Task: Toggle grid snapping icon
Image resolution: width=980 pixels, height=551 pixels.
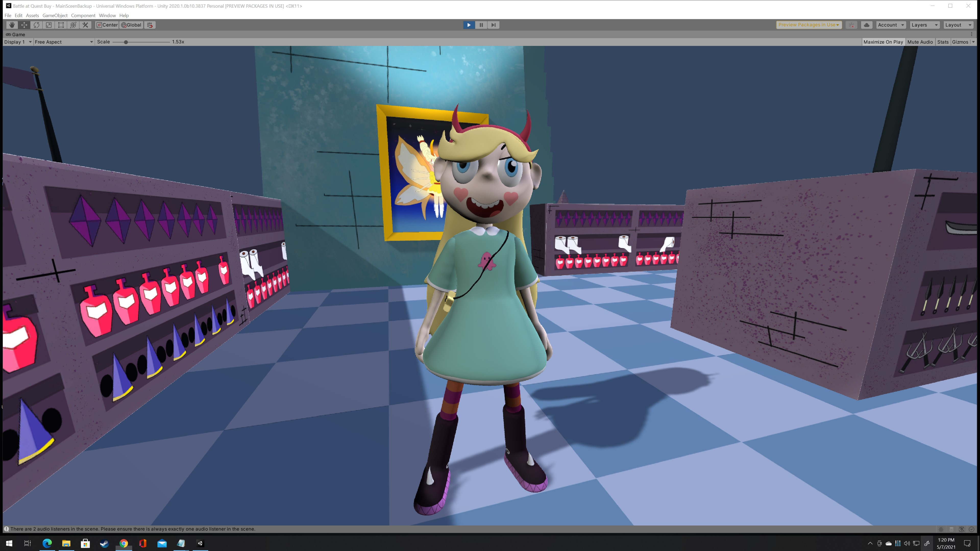Action: [150, 25]
